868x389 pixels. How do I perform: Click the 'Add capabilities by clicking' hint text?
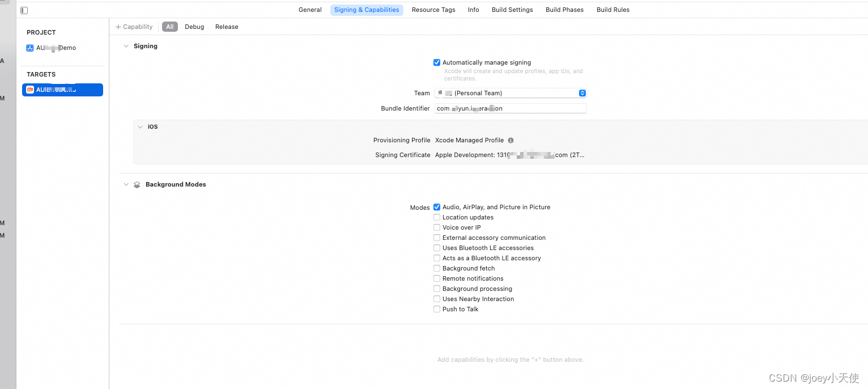[x=510, y=360]
